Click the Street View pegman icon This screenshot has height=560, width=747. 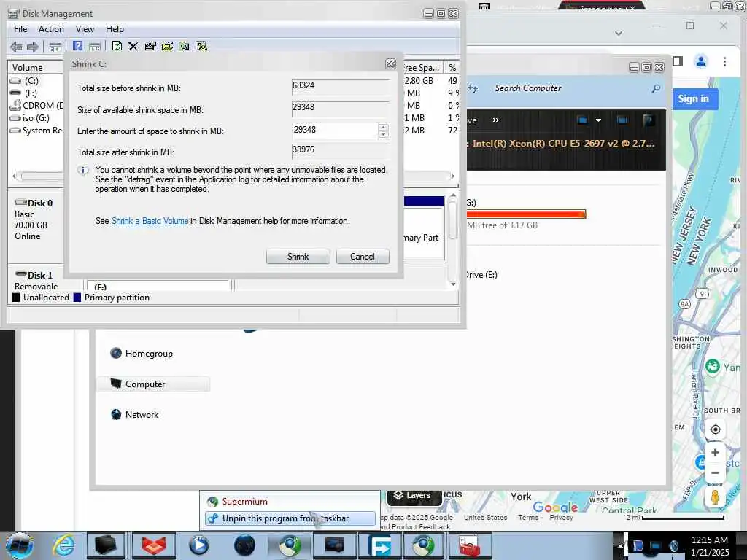tap(715, 497)
